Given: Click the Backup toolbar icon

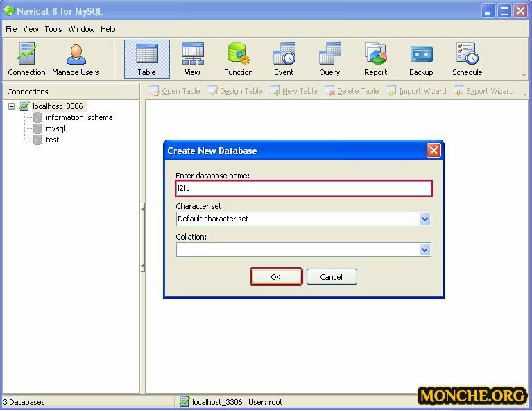Looking at the screenshot, I should click(x=421, y=59).
